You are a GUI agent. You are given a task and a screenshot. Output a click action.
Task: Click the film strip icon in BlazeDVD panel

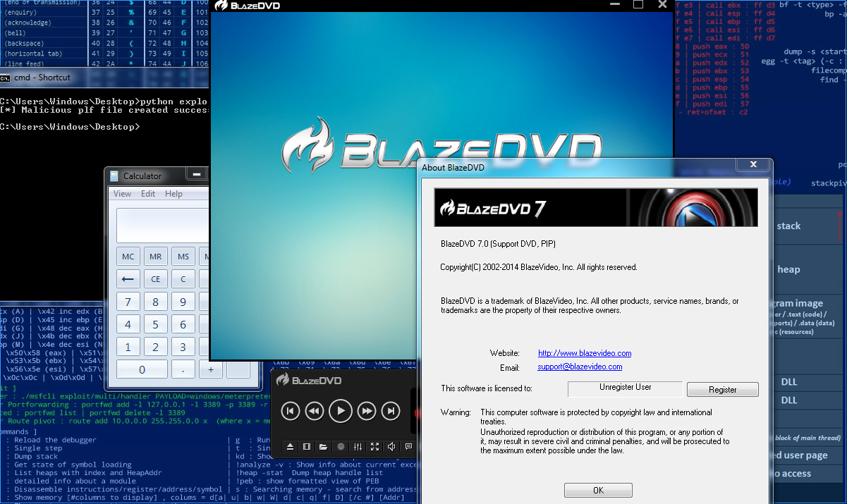click(307, 446)
